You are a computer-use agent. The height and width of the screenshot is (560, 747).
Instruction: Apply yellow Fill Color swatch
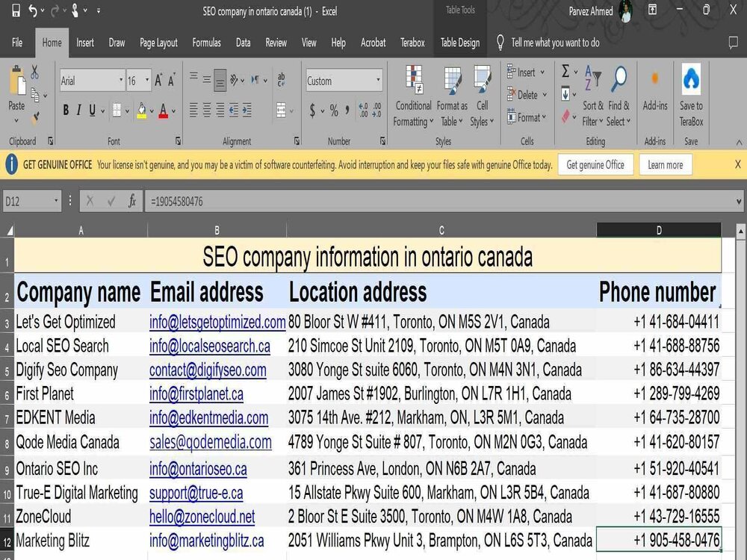click(141, 111)
